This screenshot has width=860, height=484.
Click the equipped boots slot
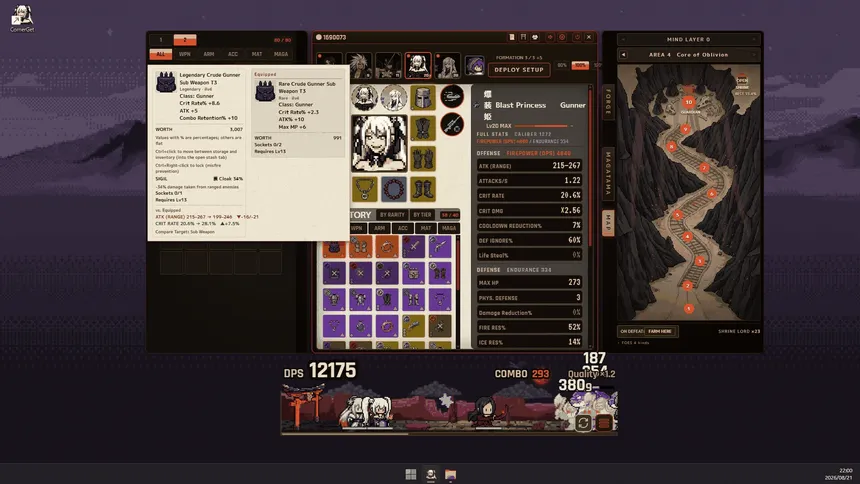pyautogui.click(x=423, y=189)
